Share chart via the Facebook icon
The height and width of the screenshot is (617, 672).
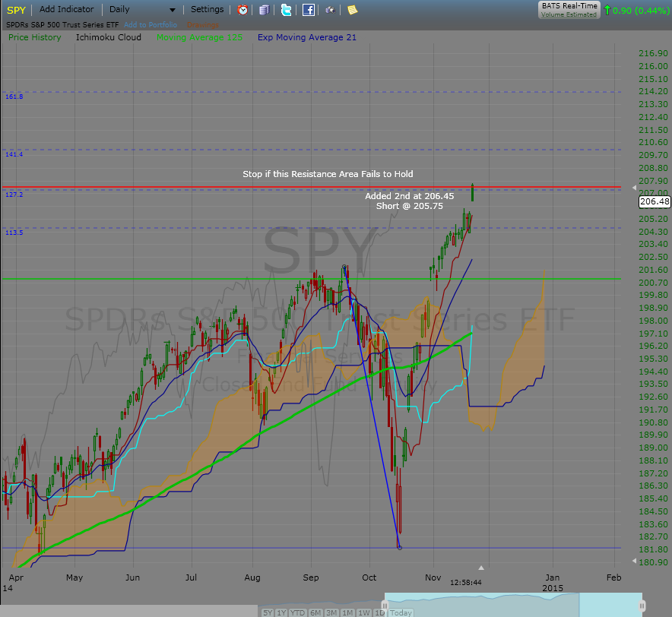click(309, 10)
